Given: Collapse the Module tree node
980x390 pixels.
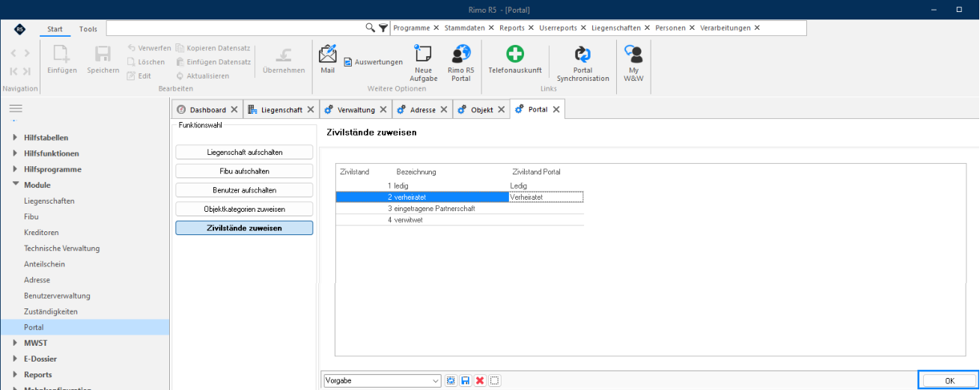Looking at the screenshot, I should (x=15, y=185).
